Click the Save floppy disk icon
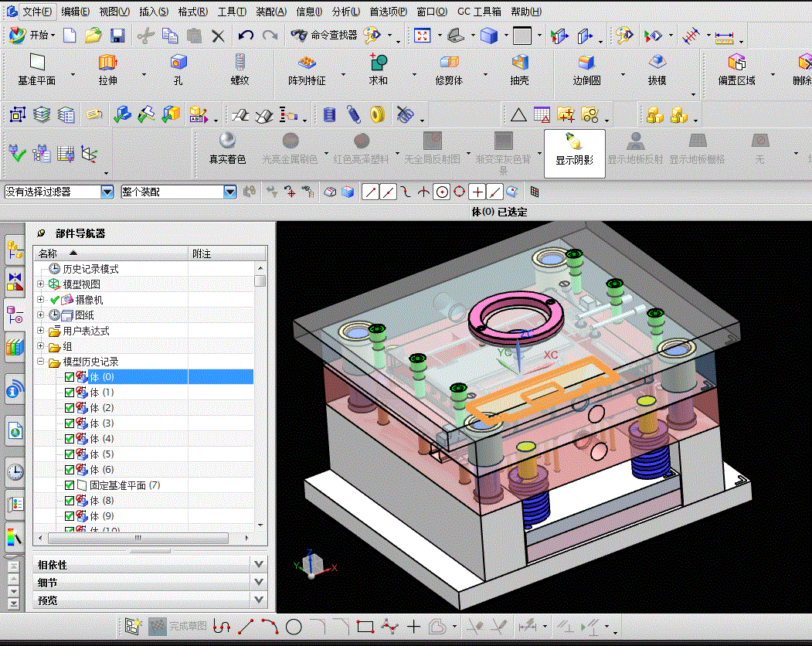The width and height of the screenshot is (812, 646). point(117,36)
